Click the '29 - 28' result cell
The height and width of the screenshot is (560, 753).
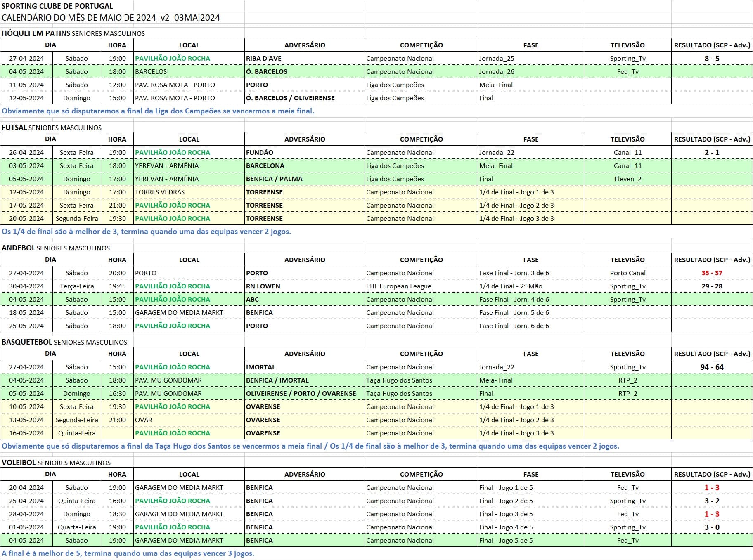click(712, 286)
